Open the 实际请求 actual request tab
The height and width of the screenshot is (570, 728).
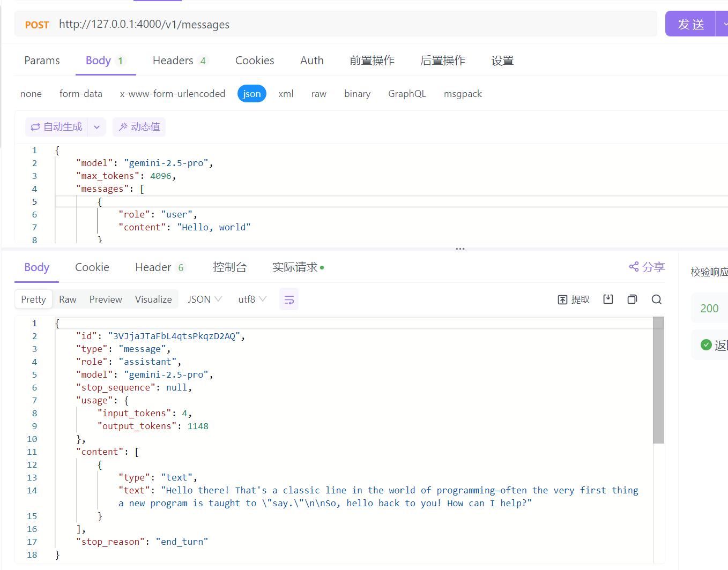tap(294, 267)
